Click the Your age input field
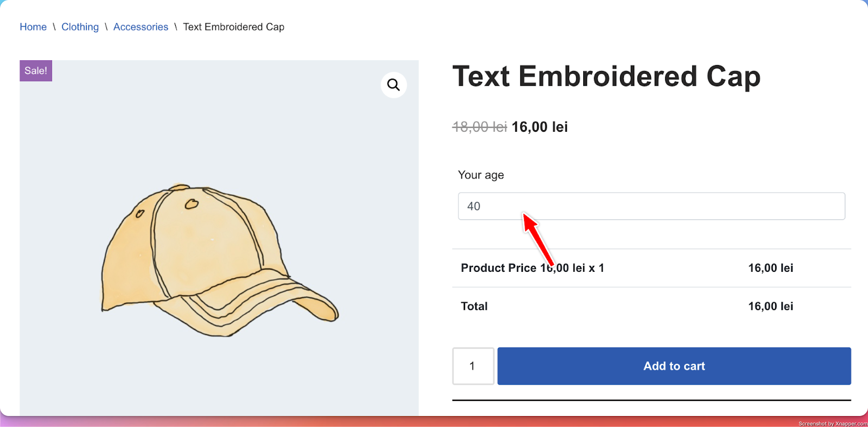The width and height of the screenshot is (868, 427). tap(652, 206)
